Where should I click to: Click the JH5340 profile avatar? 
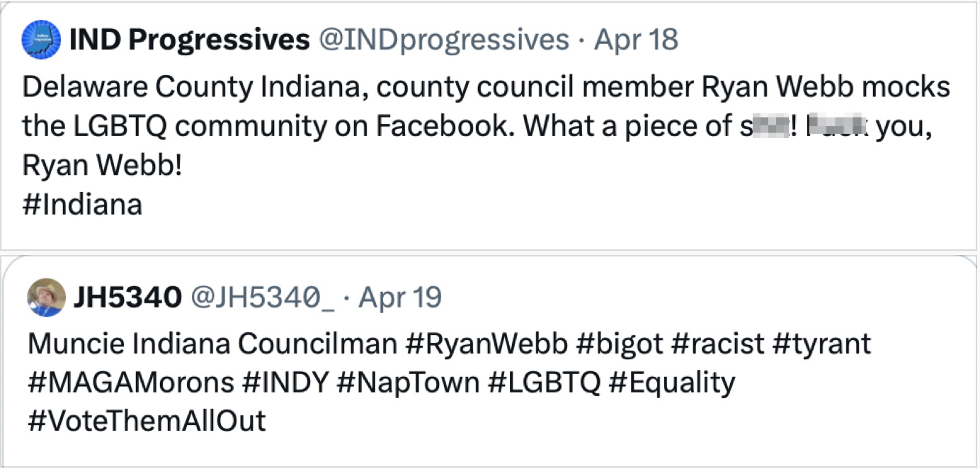click(x=46, y=297)
